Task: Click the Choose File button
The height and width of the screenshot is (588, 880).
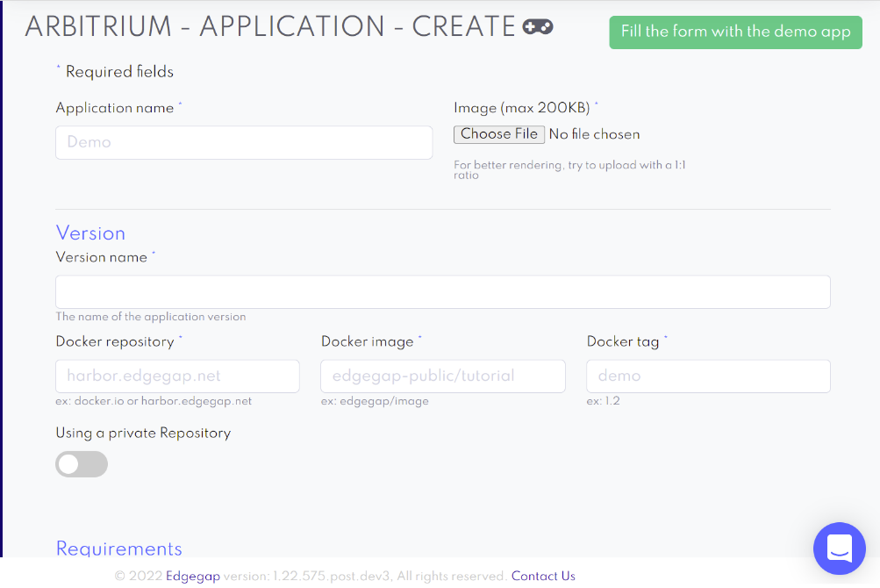Action: (x=499, y=134)
